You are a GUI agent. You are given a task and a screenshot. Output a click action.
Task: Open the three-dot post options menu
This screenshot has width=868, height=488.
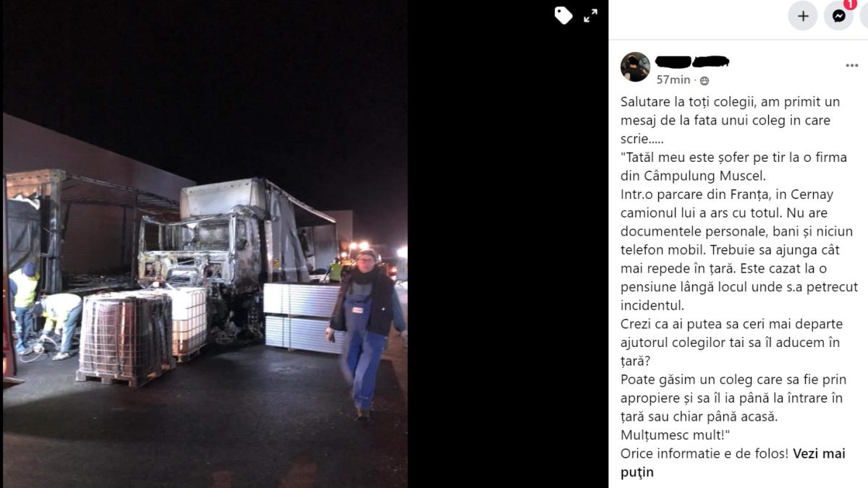pyautogui.click(x=852, y=66)
